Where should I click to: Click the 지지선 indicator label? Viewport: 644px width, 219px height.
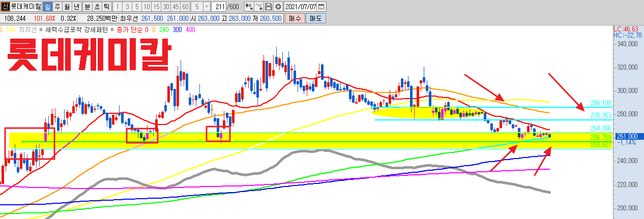click(x=27, y=30)
